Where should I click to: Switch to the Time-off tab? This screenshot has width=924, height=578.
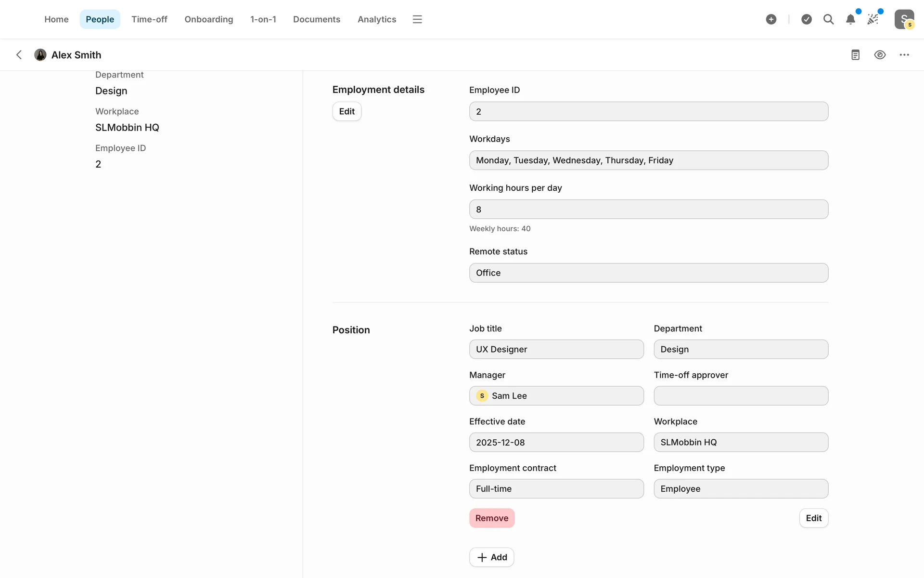point(149,19)
